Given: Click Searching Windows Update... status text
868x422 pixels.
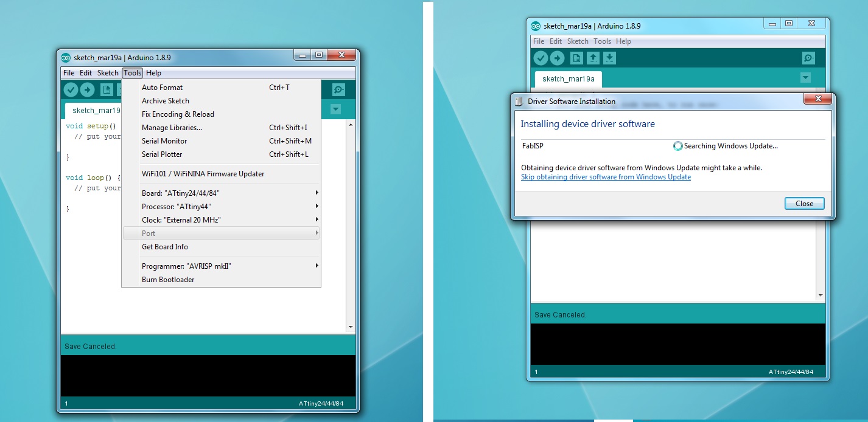Looking at the screenshot, I should point(730,146).
